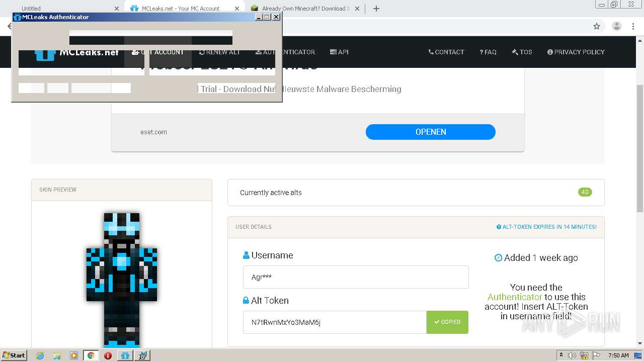Follow the green Authenticator link

(515, 297)
